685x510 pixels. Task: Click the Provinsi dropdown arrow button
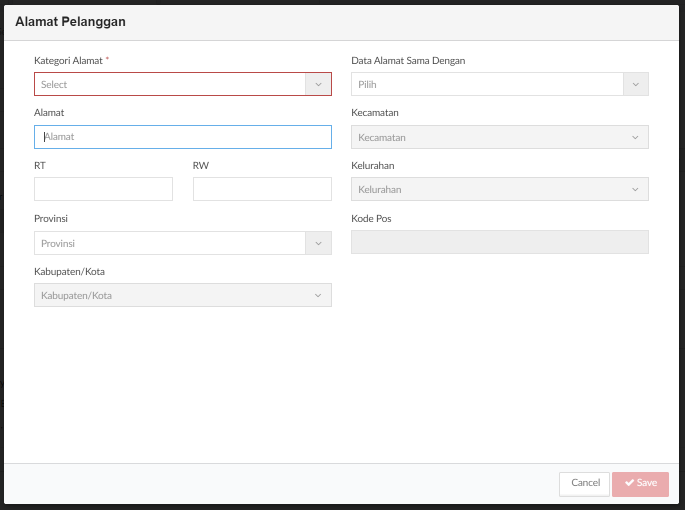tap(318, 243)
